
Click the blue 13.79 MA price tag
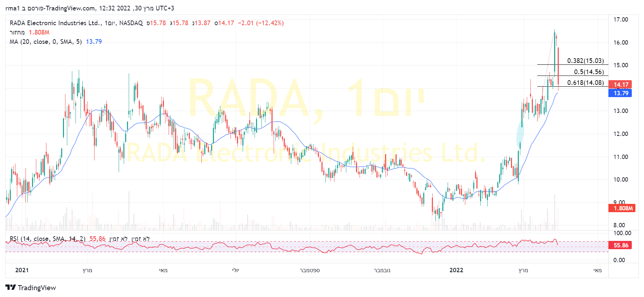coord(620,93)
